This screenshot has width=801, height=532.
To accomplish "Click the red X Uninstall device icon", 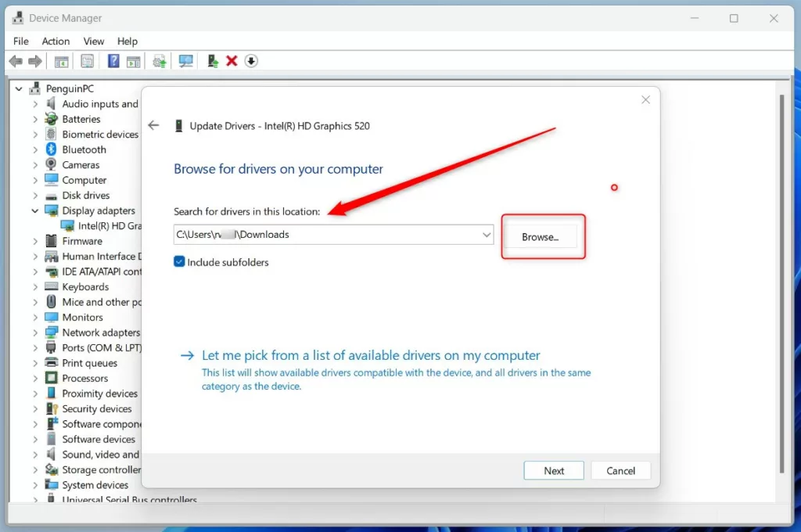I will [x=232, y=61].
